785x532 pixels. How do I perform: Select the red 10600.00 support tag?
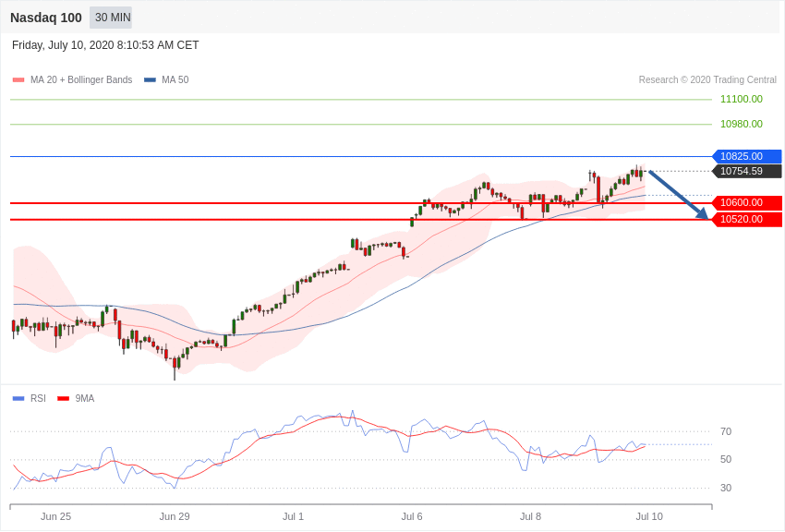746,202
